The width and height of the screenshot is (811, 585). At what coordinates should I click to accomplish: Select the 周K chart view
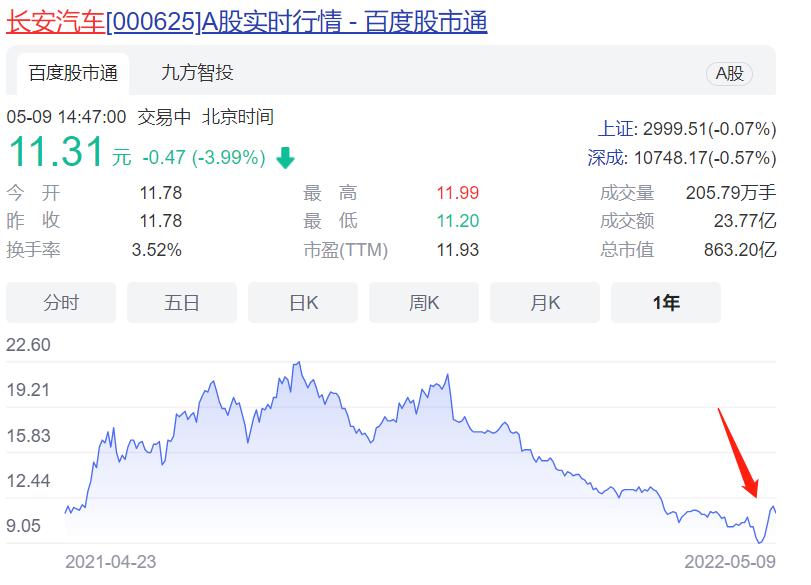point(424,303)
